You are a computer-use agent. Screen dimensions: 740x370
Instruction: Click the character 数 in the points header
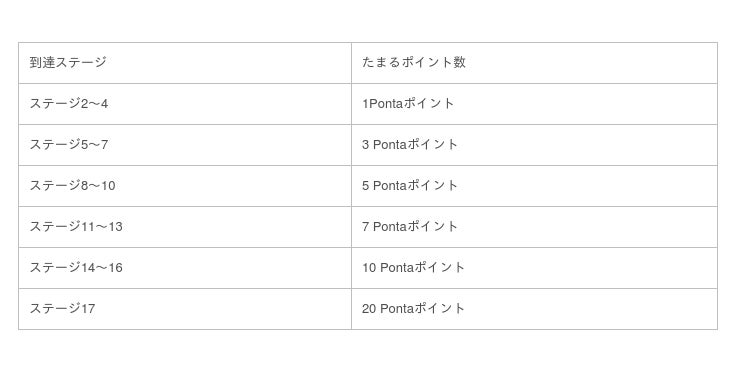460,62
